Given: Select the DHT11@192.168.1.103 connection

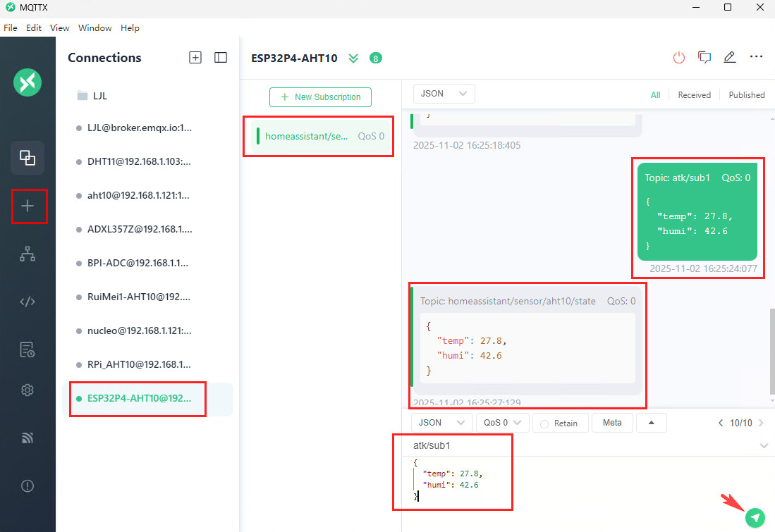Looking at the screenshot, I should [148, 161].
